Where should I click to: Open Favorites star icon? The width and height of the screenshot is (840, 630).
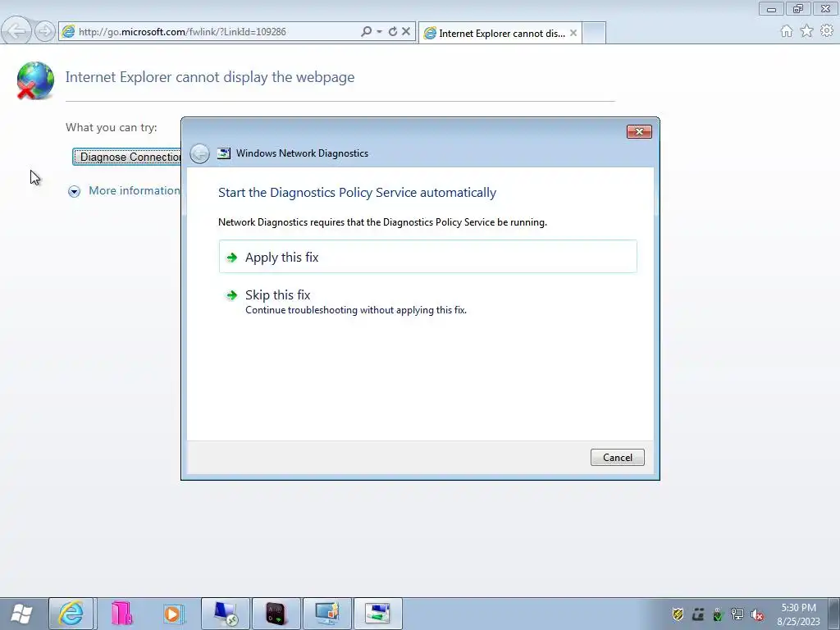806,31
